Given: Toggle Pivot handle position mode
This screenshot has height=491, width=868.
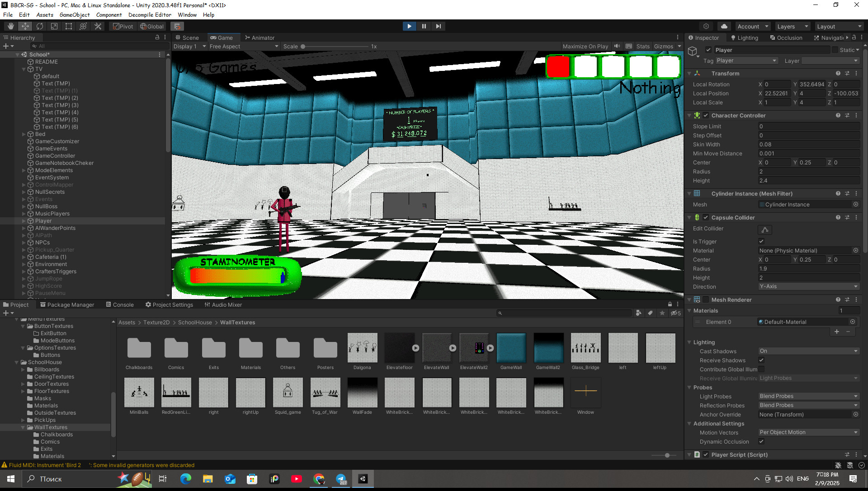Looking at the screenshot, I should pyautogui.click(x=123, y=26).
